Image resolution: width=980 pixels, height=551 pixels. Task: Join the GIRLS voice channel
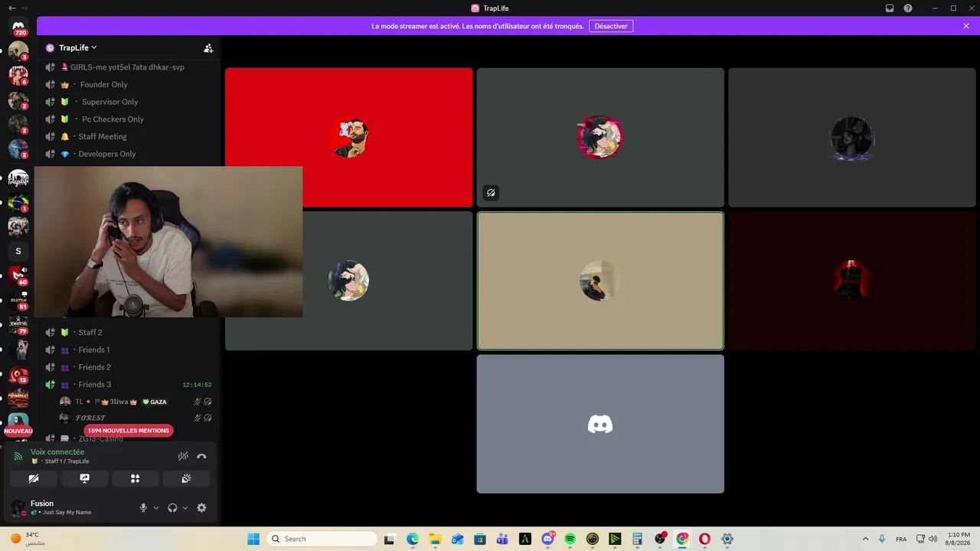(x=129, y=67)
